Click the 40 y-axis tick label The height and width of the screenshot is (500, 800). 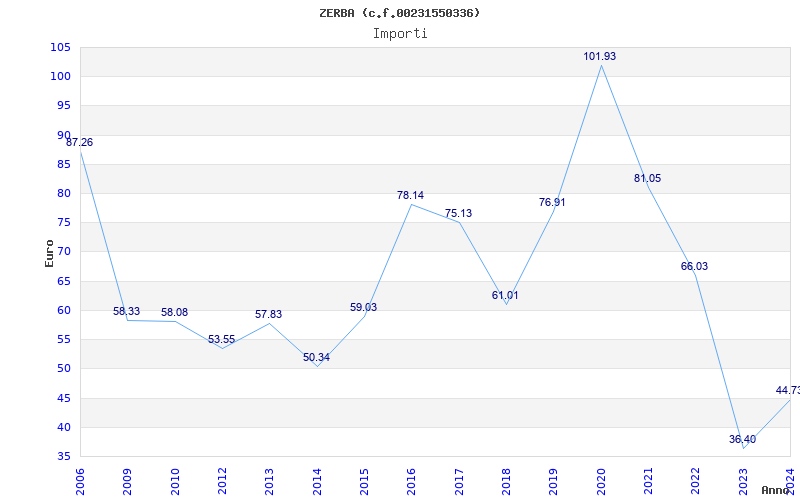tap(63, 427)
